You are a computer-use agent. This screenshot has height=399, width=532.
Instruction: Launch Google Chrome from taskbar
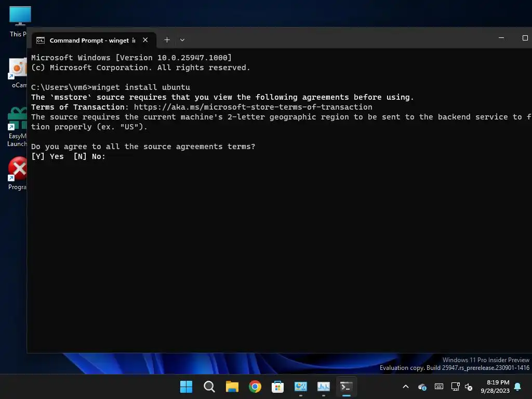click(255, 387)
